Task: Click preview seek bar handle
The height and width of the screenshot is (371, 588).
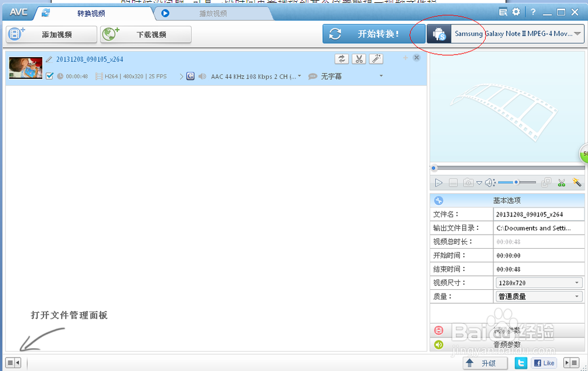Action: pos(434,168)
